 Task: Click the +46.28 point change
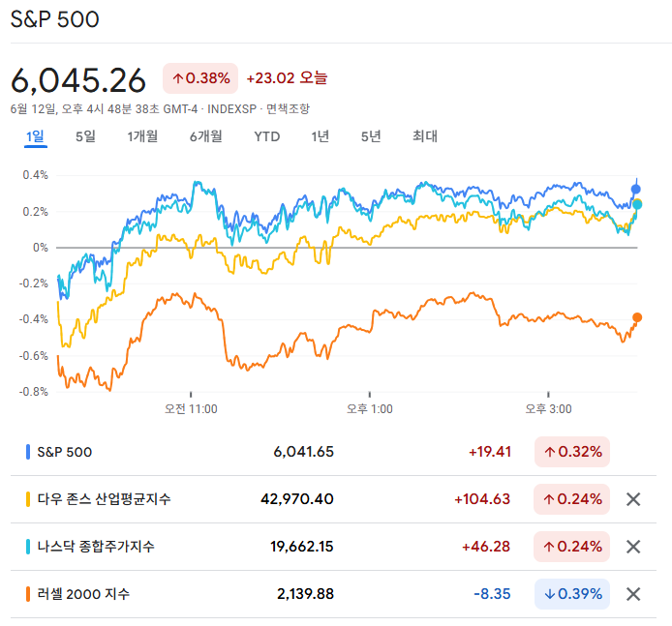(486, 547)
